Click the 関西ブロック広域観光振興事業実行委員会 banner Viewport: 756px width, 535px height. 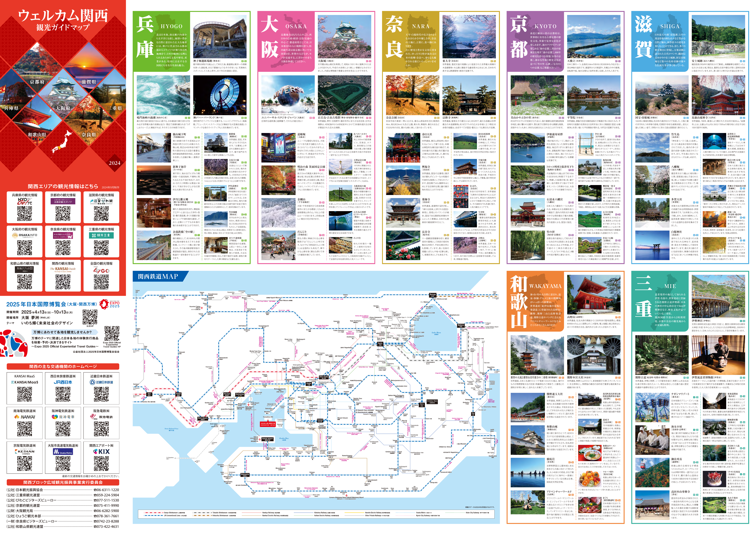point(63,482)
